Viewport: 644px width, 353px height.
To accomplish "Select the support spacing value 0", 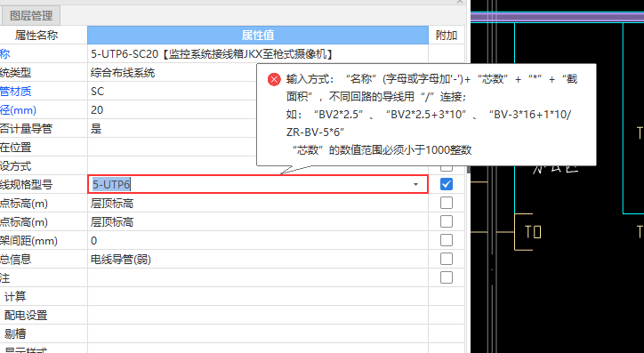I will point(258,241).
